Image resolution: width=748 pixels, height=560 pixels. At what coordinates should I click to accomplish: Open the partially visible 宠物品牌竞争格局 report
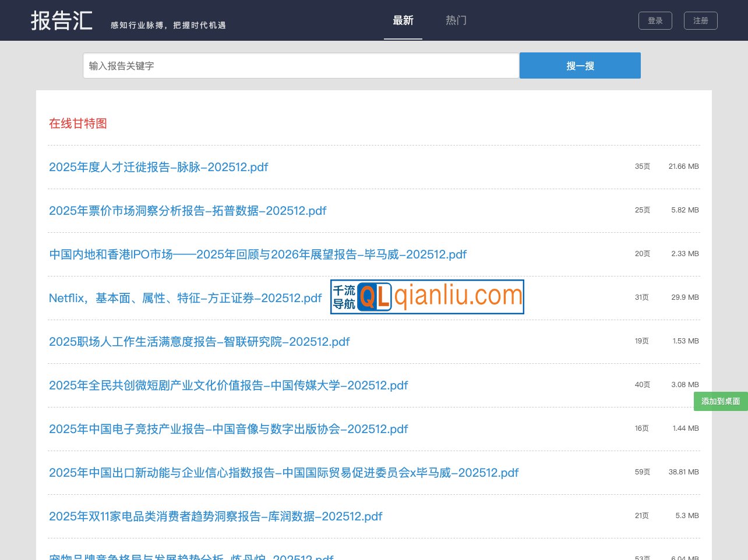(x=191, y=557)
